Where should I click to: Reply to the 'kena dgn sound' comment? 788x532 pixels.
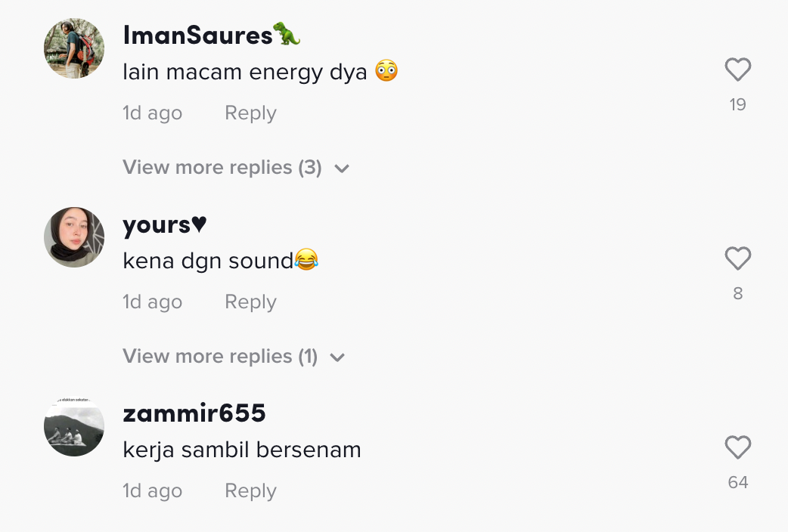click(x=250, y=302)
